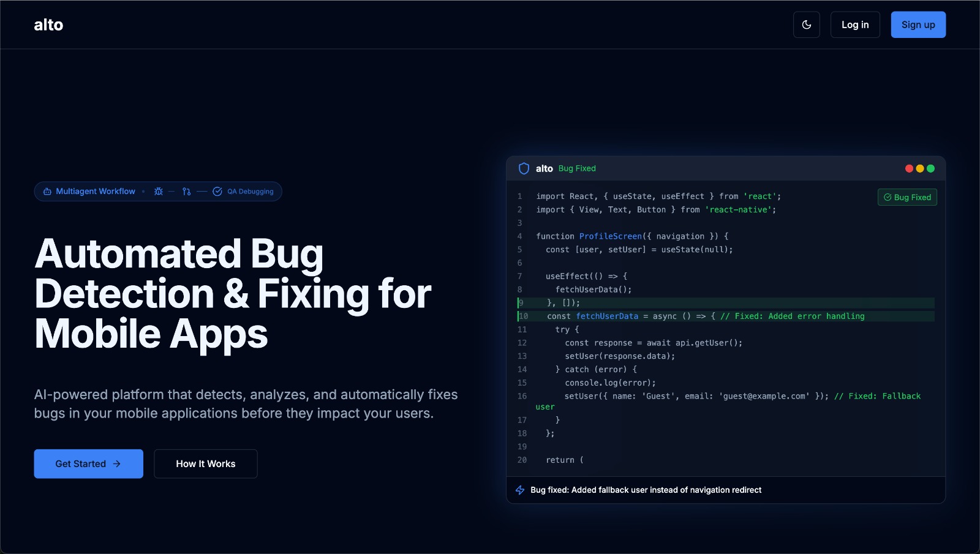Click the AI-powered platform description paragraph
The height and width of the screenshot is (554, 980).
[x=246, y=404]
